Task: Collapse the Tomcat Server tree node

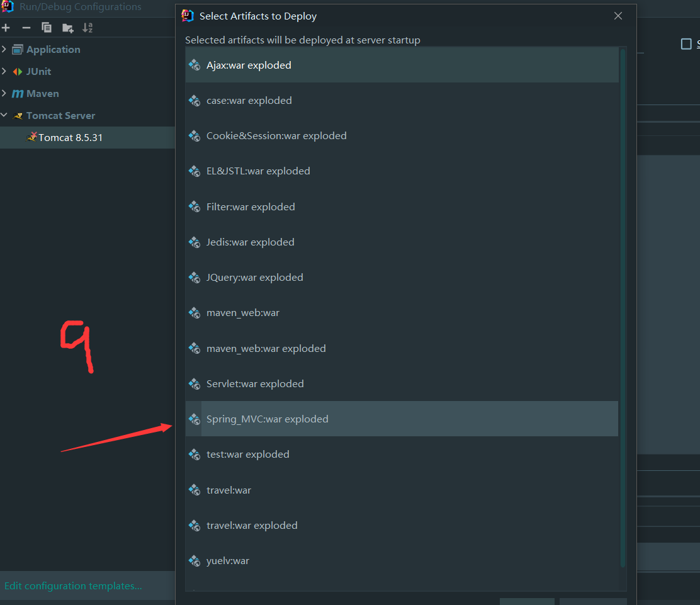Action: pyautogui.click(x=4, y=115)
